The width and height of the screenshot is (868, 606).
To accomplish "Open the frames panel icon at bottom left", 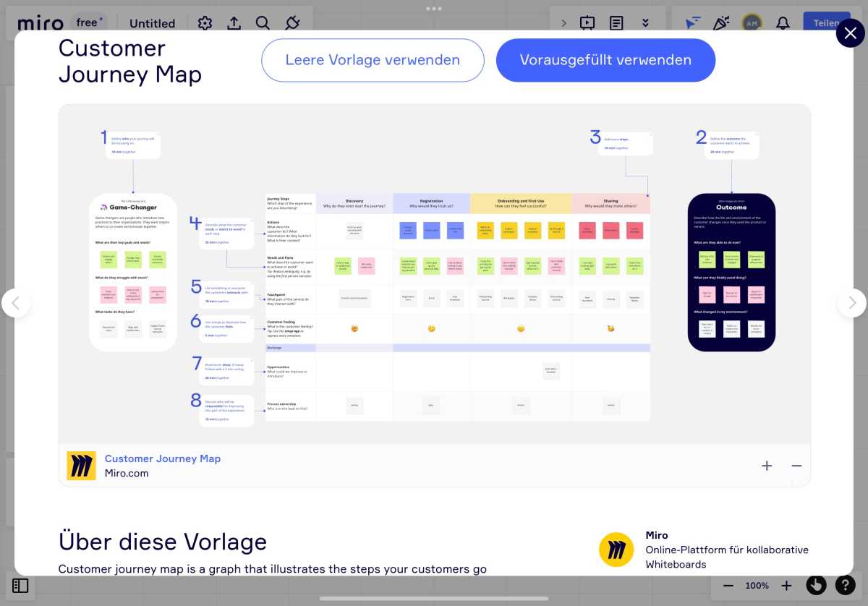I will (x=20, y=586).
